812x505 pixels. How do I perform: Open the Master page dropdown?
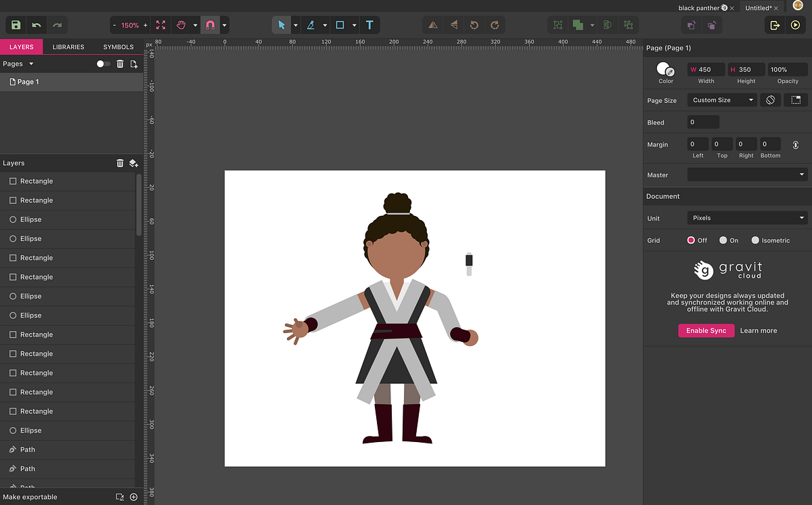pos(747,175)
